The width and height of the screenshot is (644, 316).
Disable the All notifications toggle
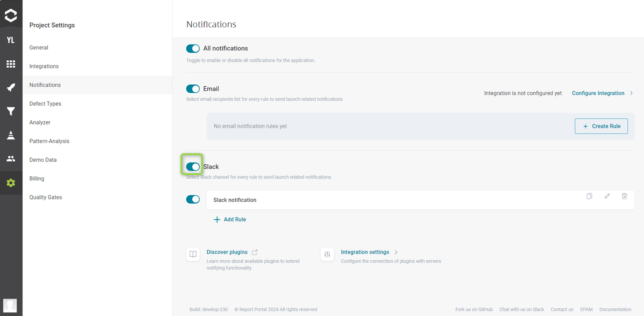pos(193,48)
